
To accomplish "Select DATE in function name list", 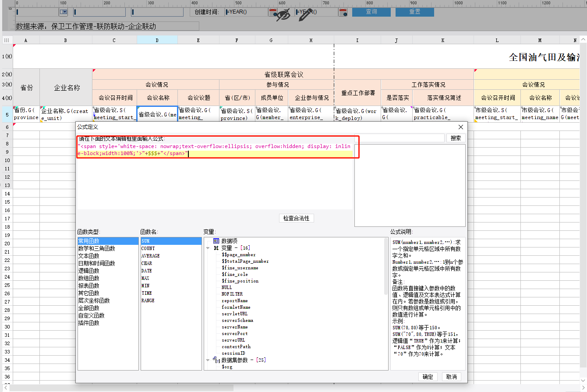I will (171, 271).
